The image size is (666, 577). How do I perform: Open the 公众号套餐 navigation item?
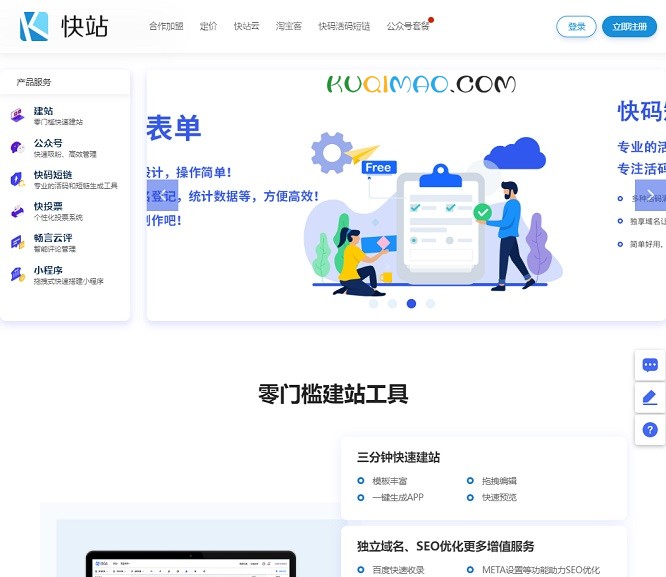[x=408, y=26]
